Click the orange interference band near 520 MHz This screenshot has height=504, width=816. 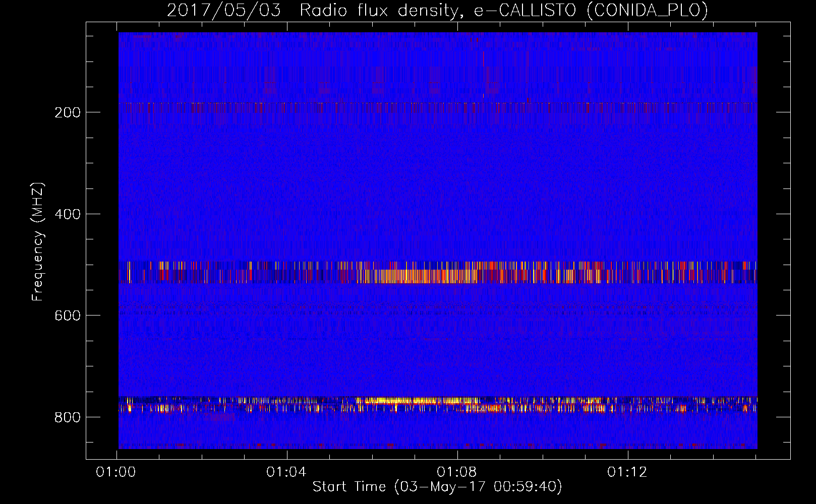[x=438, y=272]
